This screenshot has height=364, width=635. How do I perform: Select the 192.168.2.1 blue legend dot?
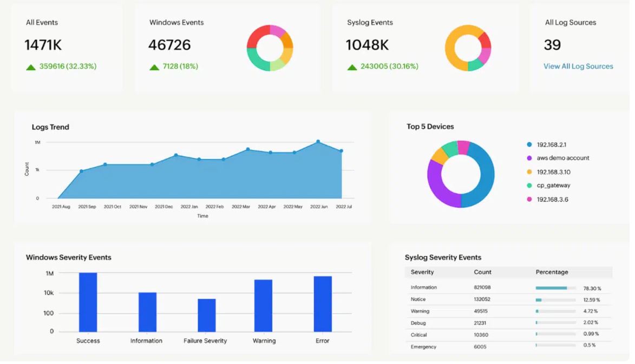point(529,144)
